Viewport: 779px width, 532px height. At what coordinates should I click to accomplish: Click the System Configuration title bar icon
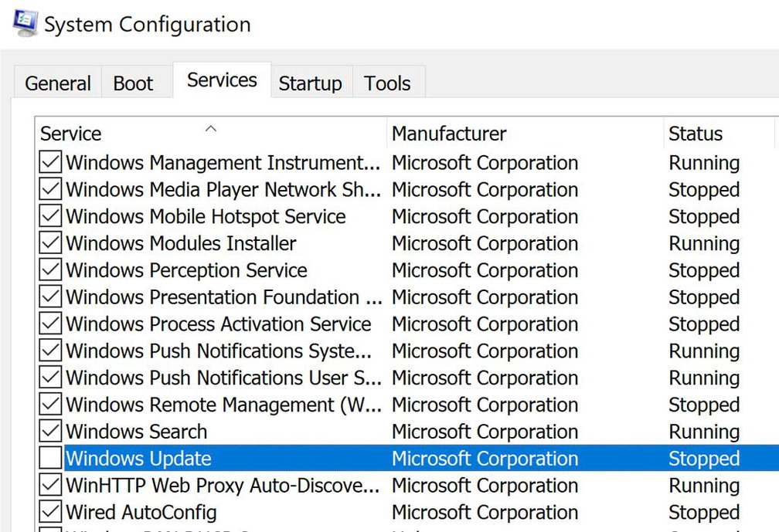[x=25, y=24]
